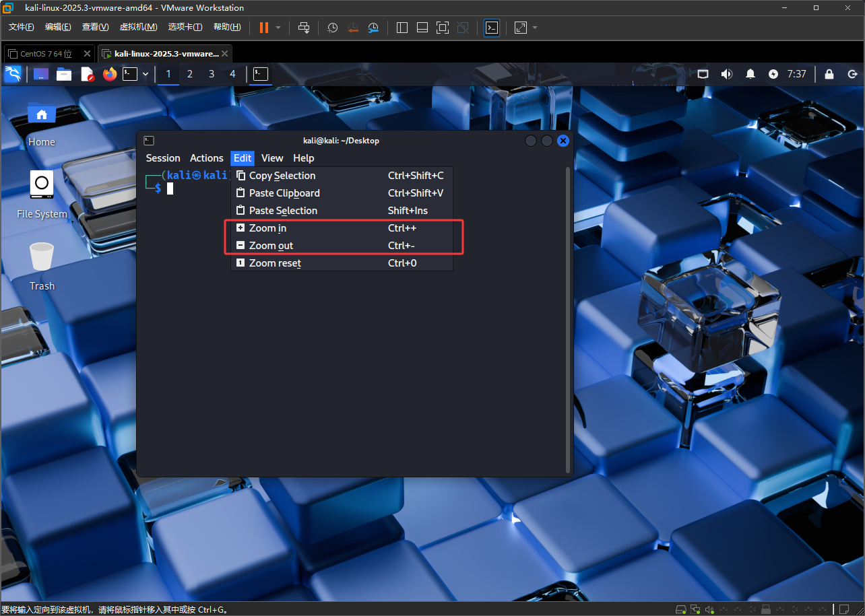The width and height of the screenshot is (865, 616).
Task: Open the VMware 编辑(E) menu
Action: click(58, 27)
